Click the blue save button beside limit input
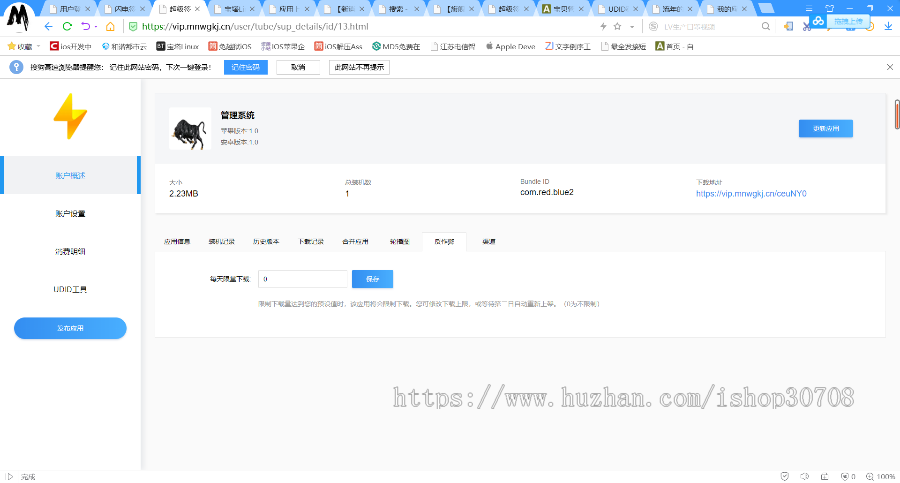 pos(373,279)
